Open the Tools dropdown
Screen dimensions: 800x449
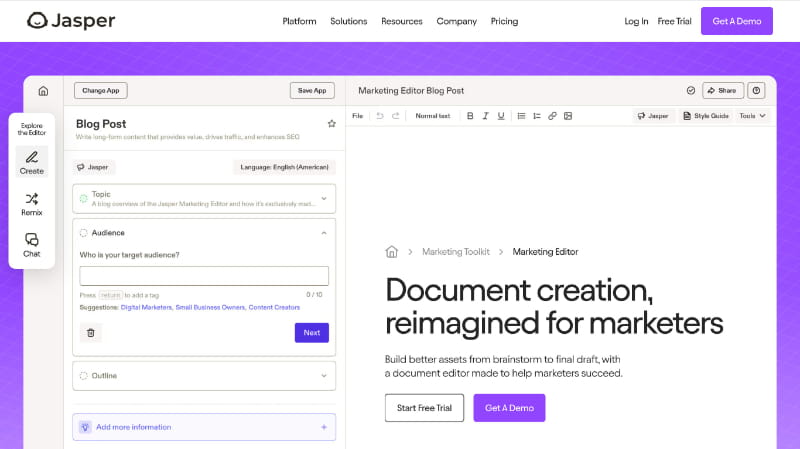pyautogui.click(x=753, y=116)
